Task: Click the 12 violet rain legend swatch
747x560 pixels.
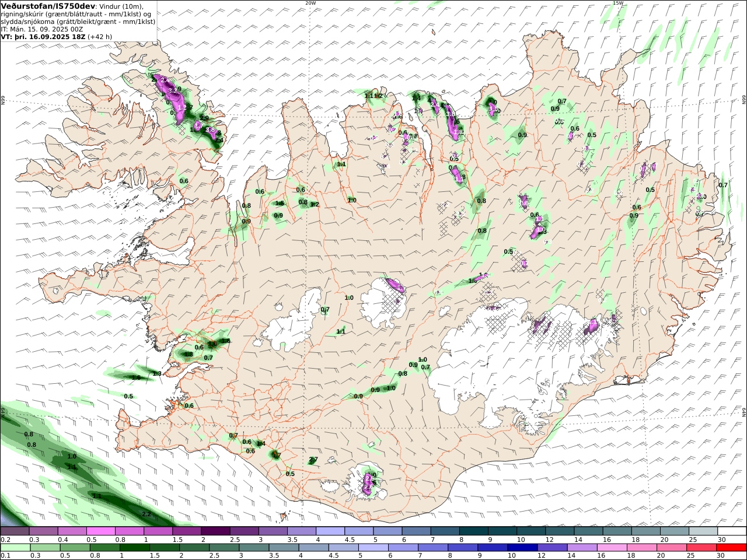Action: (551, 548)
